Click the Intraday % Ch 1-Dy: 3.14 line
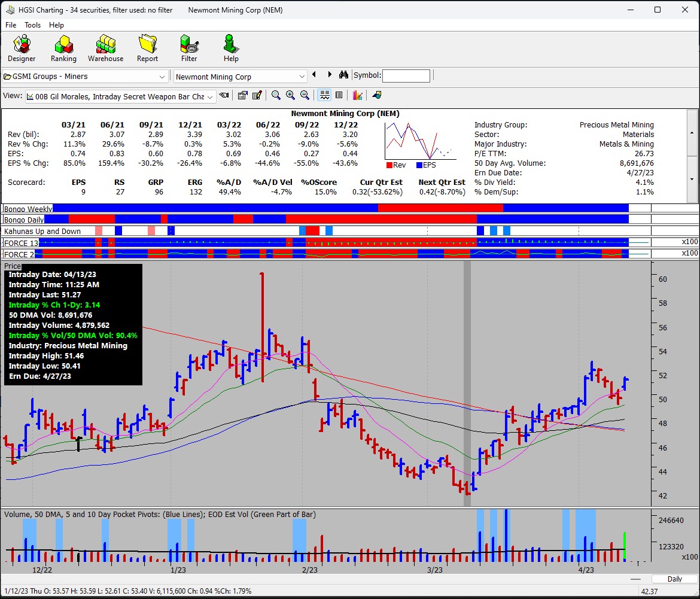The height and width of the screenshot is (599, 700). [x=54, y=305]
